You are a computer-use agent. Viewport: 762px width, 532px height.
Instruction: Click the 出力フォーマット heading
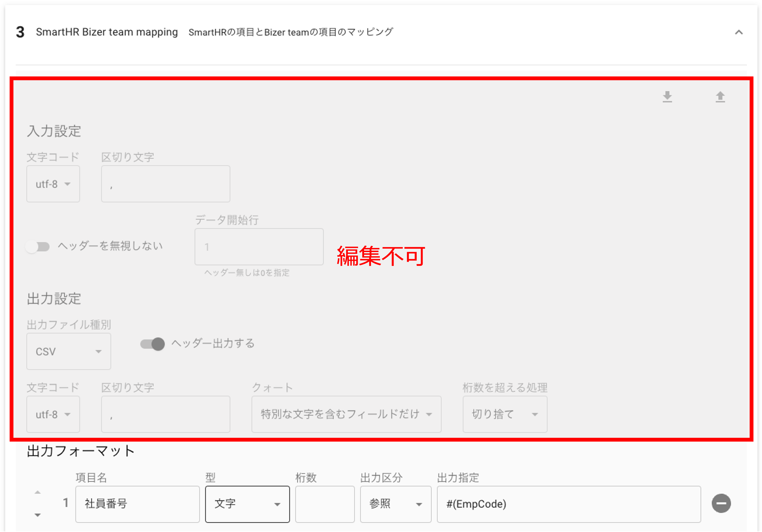click(x=81, y=451)
